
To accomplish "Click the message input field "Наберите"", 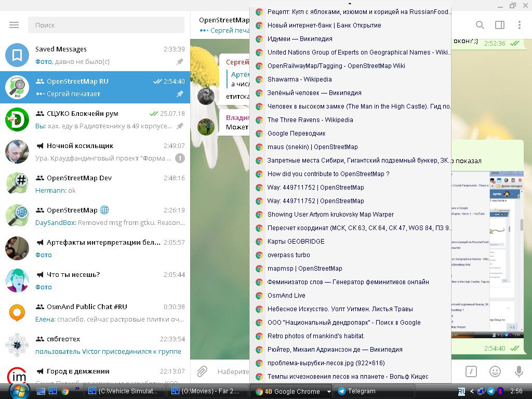I will (233, 371).
